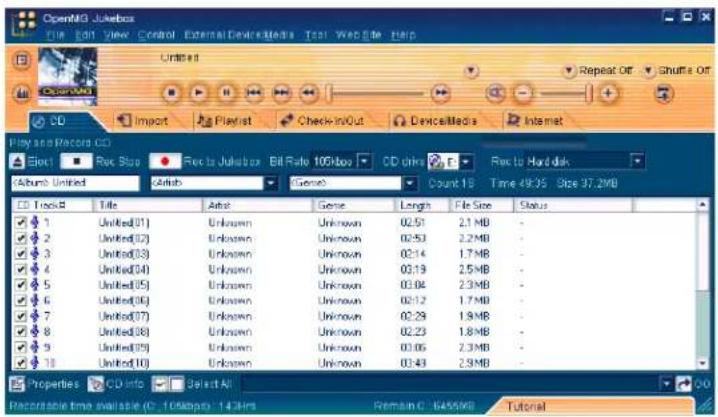Image resolution: width=718 pixels, height=417 pixels.
Task: Open the Check-In/Out tab
Action: click(x=322, y=121)
